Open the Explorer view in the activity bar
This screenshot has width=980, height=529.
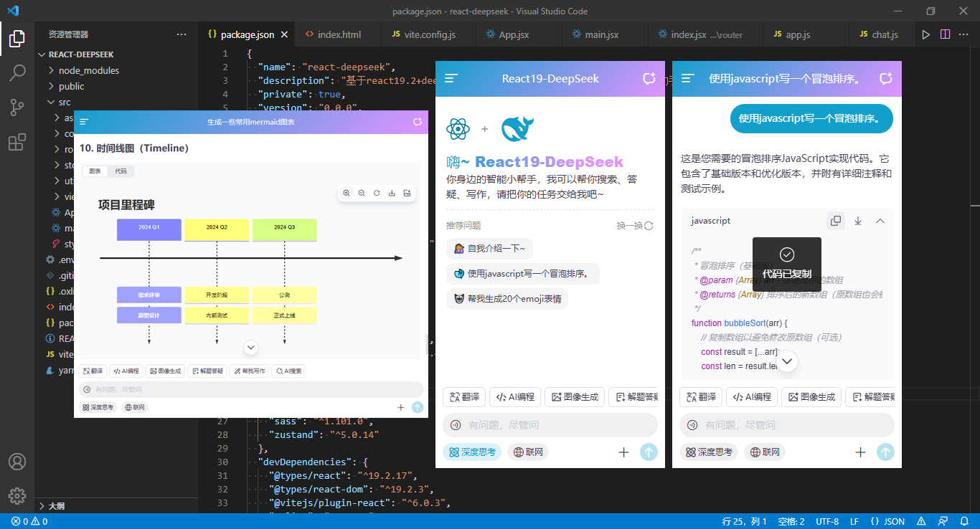click(x=17, y=38)
